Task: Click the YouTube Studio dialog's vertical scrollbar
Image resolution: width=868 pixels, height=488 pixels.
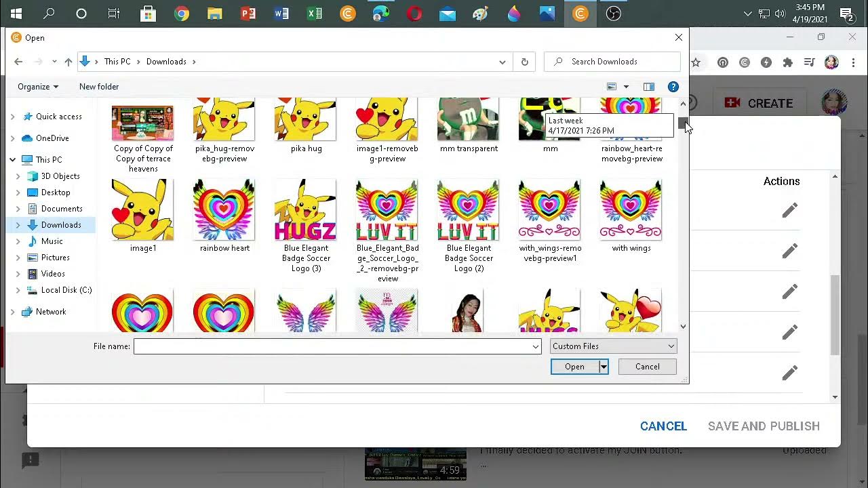Action: click(835, 314)
